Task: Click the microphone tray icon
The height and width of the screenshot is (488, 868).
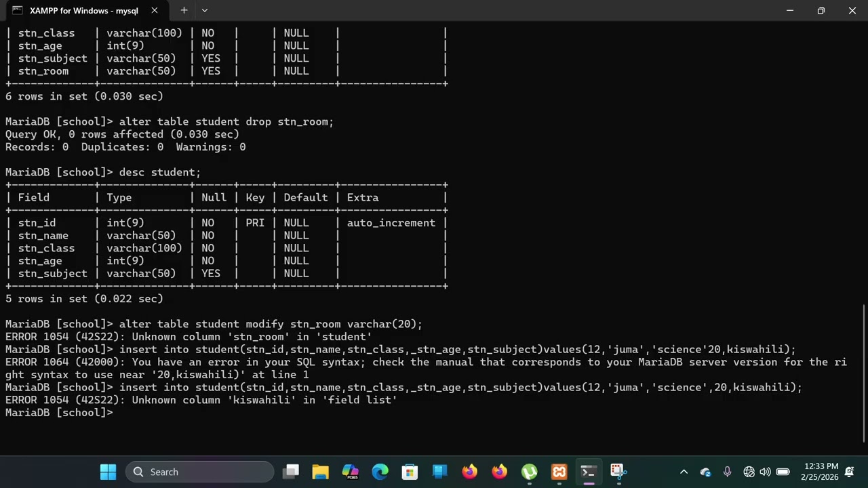Action: coord(727,472)
